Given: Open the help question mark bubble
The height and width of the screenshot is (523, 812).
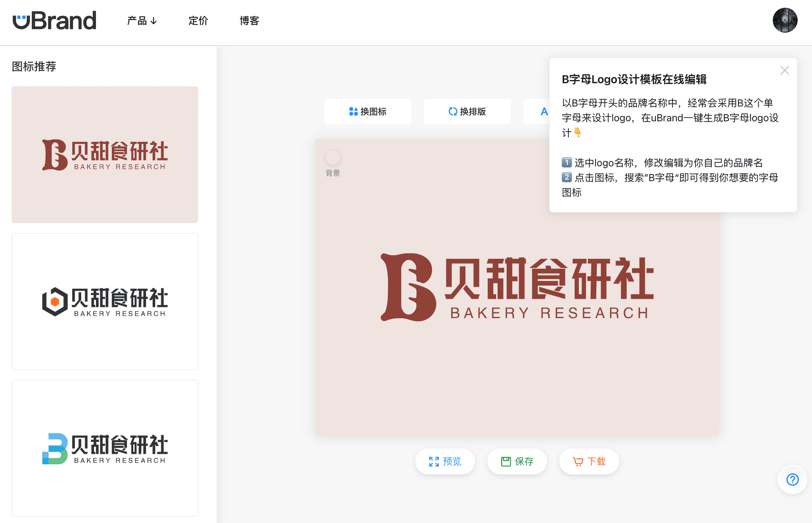Looking at the screenshot, I should click(x=792, y=479).
